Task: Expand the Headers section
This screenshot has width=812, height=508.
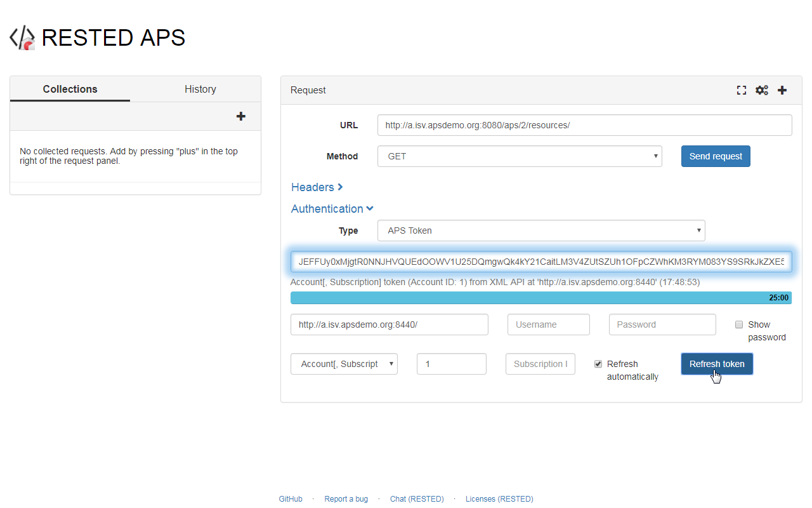Action: [317, 187]
